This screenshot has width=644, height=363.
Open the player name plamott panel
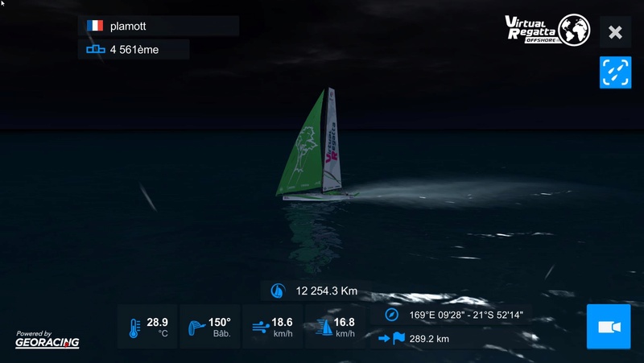tap(159, 26)
